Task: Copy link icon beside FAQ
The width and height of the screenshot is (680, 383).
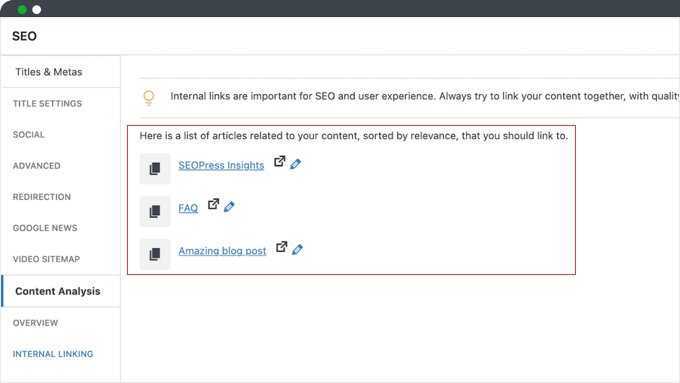Action: pyautogui.click(x=155, y=211)
